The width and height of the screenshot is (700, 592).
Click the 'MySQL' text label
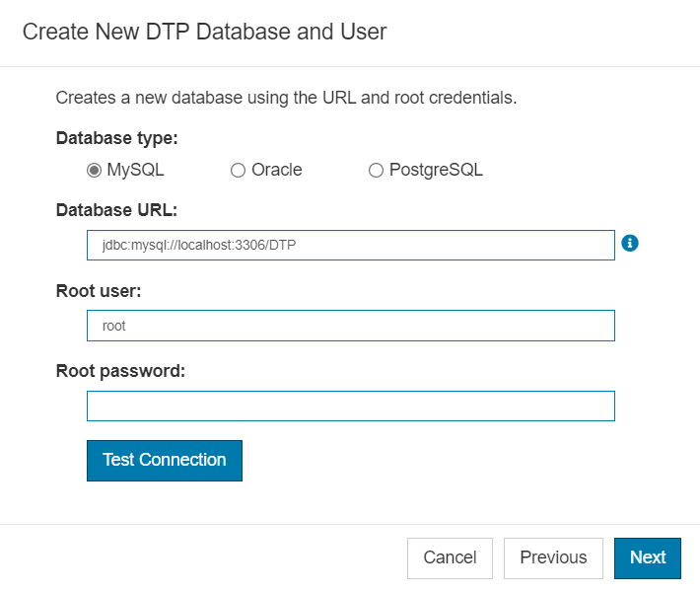tap(136, 171)
